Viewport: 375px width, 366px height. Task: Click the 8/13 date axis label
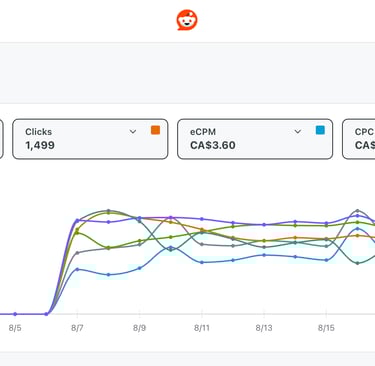click(x=264, y=328)
